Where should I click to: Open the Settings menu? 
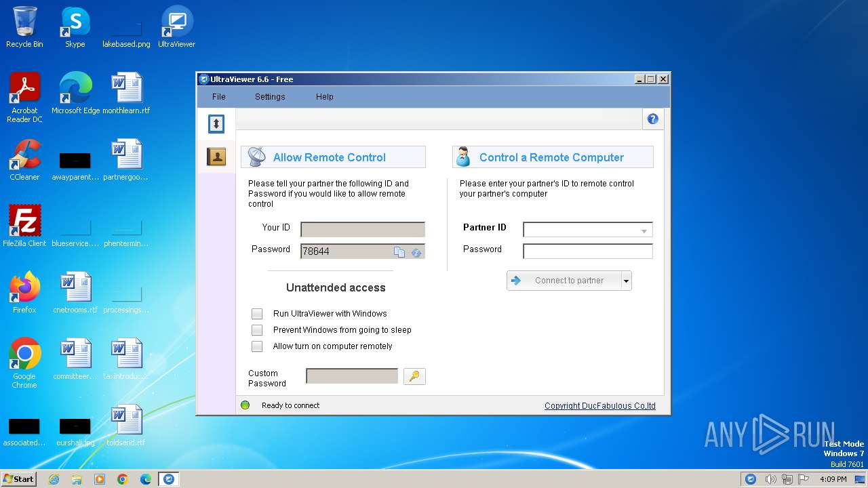(x=270, y=97)
